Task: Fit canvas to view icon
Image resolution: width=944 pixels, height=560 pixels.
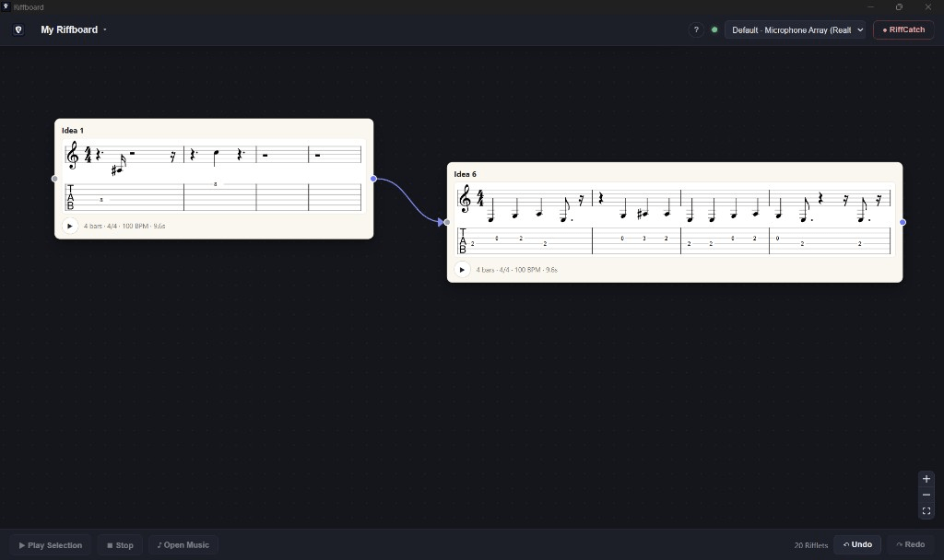Action: pos(926,511)
